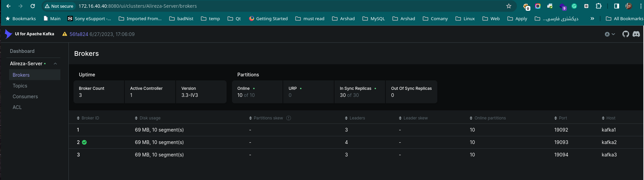
Task: Sort table by Disk usage
Action: coord(148,118)
